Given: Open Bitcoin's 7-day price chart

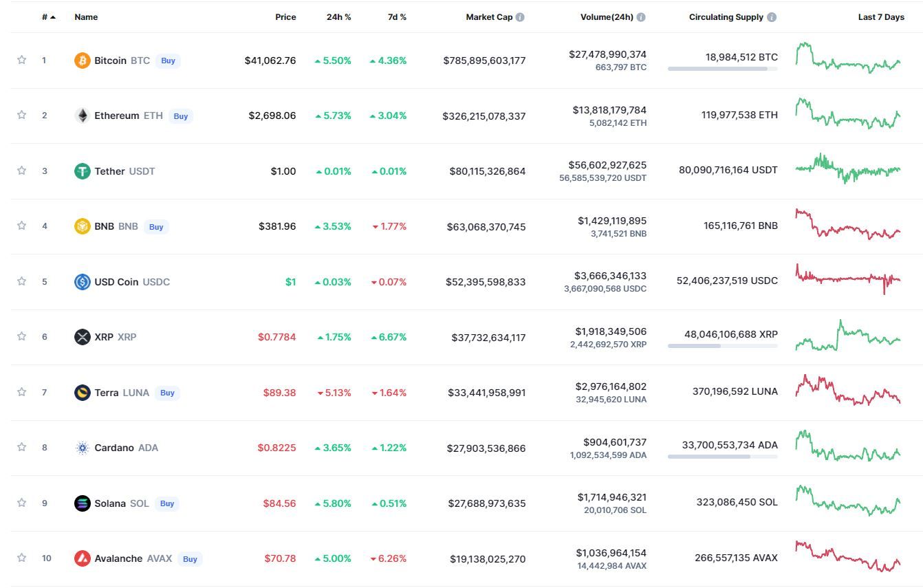Looking at the screenshot, I should pyautogui.click(x=848, y=58).
